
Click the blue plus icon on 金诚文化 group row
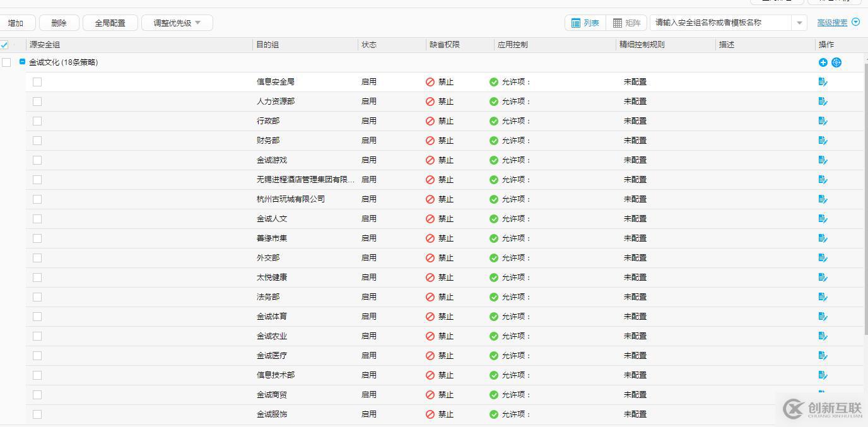[x=823, y=62]
